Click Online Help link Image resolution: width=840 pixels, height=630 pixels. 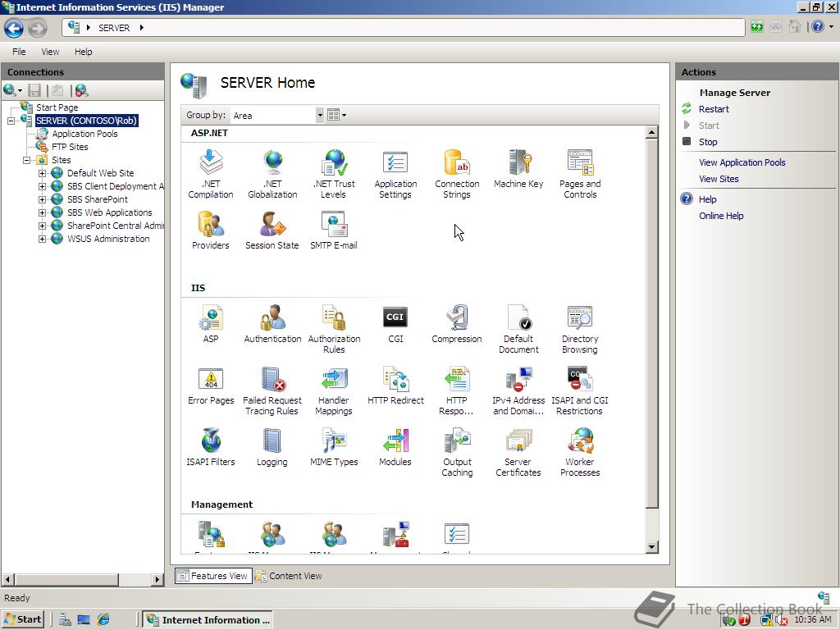[721, 216]
